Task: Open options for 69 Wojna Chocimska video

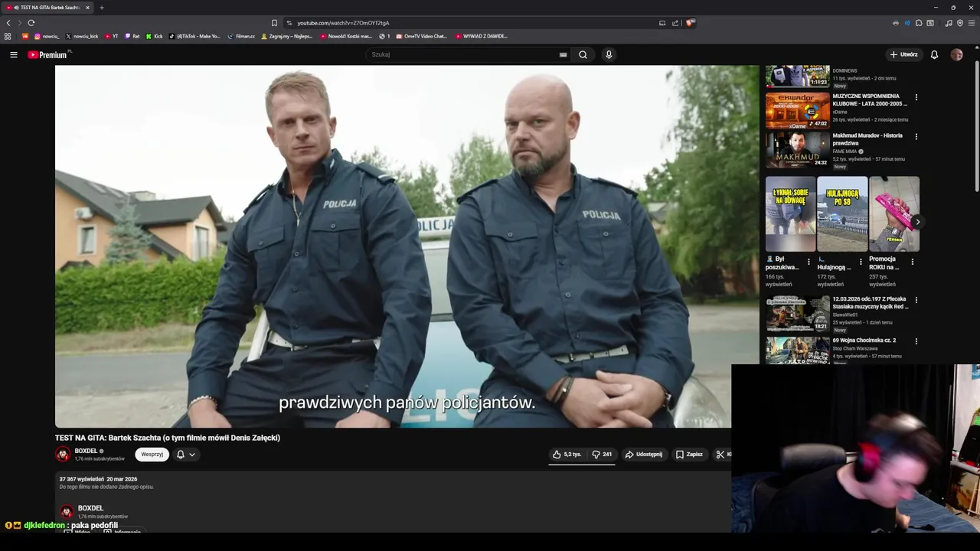Action: pos(916,341)
